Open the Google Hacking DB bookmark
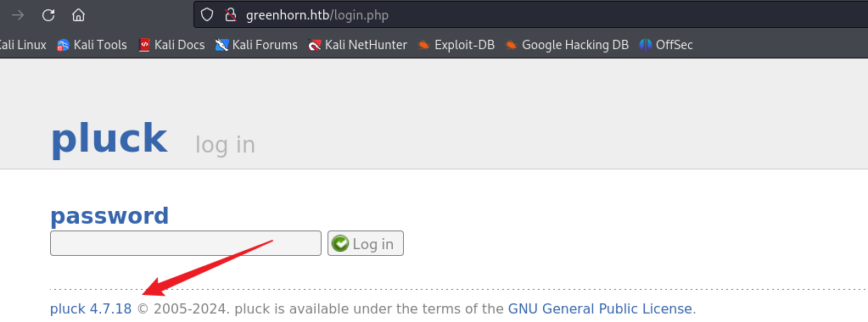The width and height of the screenshot is (868, 322). pos(567,45)
